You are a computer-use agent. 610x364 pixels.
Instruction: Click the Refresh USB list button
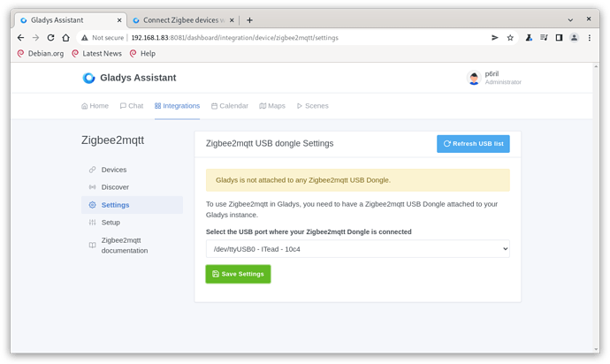point(473,144)
